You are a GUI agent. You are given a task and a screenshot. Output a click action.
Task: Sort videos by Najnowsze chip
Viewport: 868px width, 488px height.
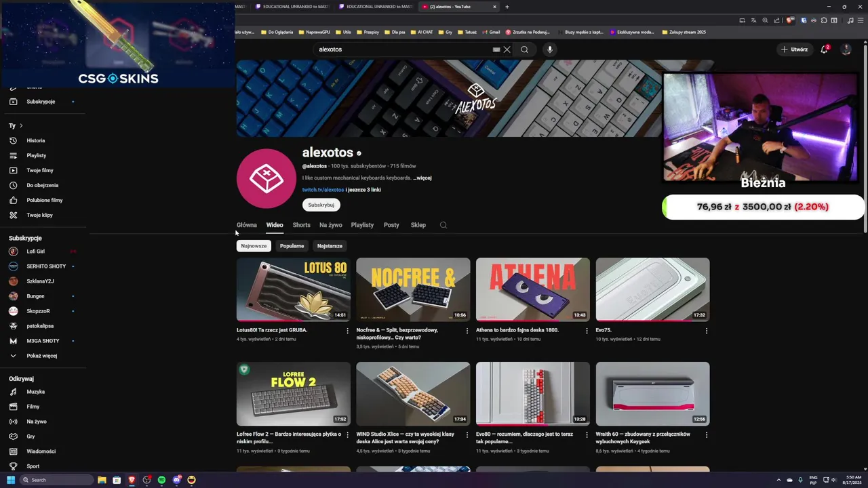(254, 246)
